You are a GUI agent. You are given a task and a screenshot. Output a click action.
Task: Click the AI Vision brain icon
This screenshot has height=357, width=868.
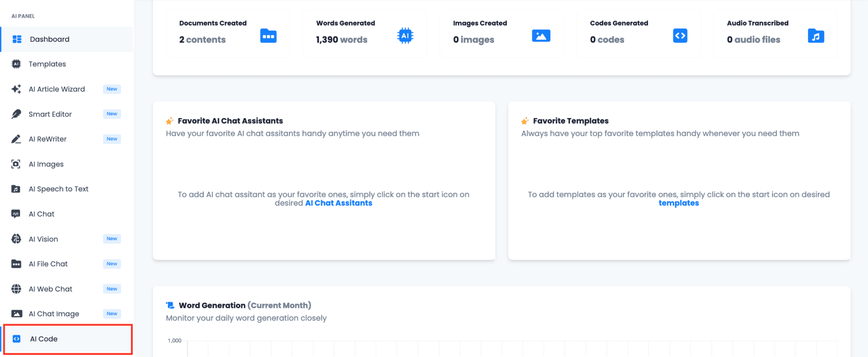(x=16, y=239)
